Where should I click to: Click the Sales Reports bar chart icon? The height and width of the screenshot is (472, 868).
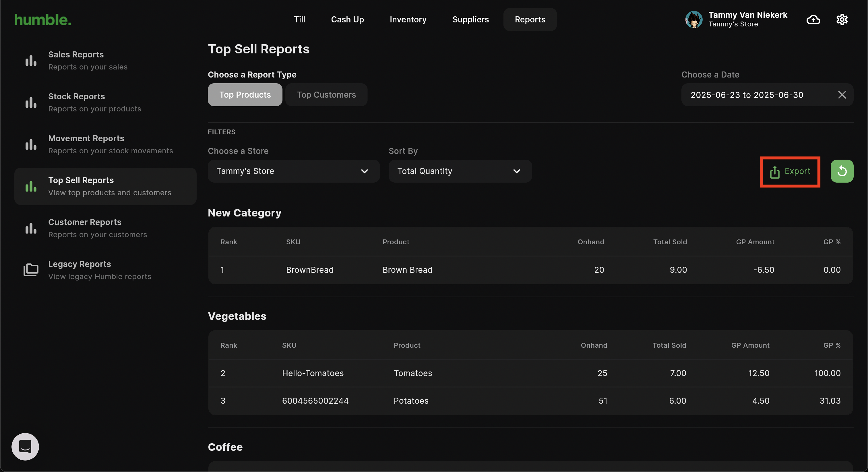coord(31,61)
